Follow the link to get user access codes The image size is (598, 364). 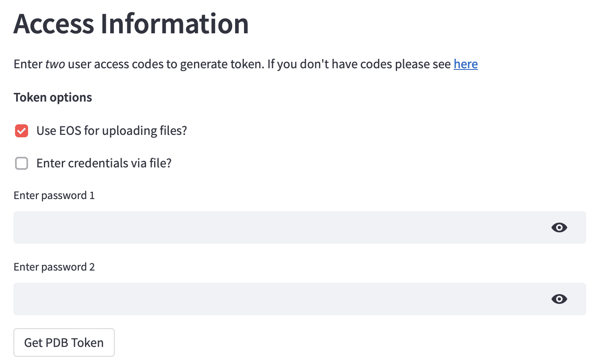click(465, 64)
